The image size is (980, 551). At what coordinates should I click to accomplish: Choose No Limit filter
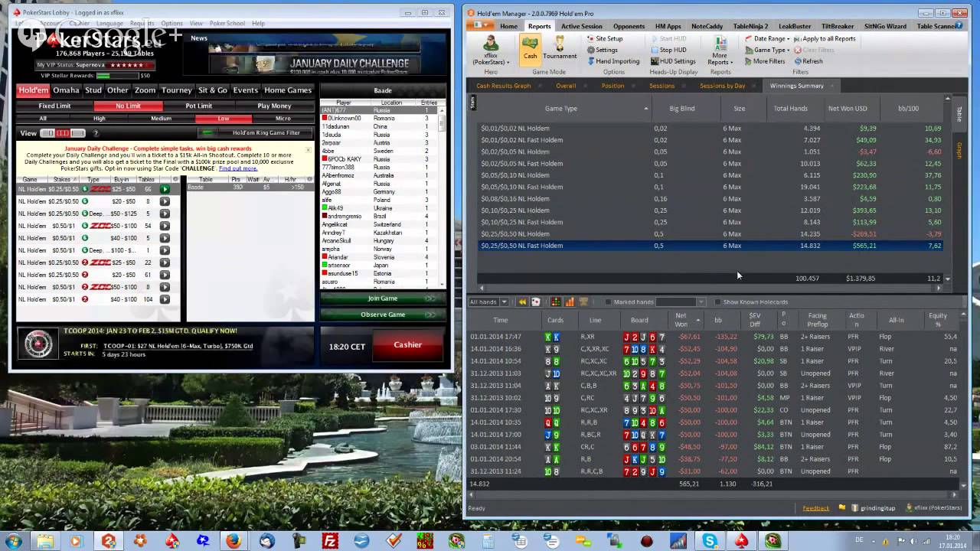pyautogui.click(x=128, y=106)
